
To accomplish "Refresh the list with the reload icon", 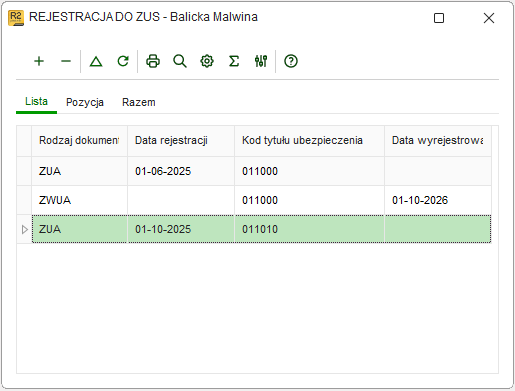I will coord(123,61).
